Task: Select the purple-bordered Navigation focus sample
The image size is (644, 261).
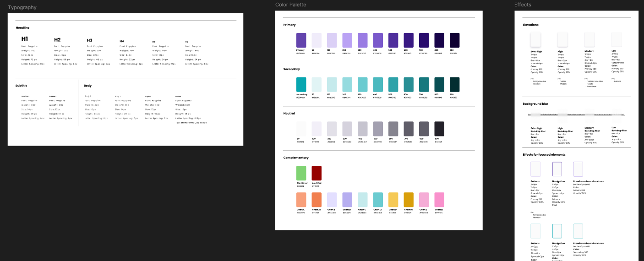Action: pos(557,169)
